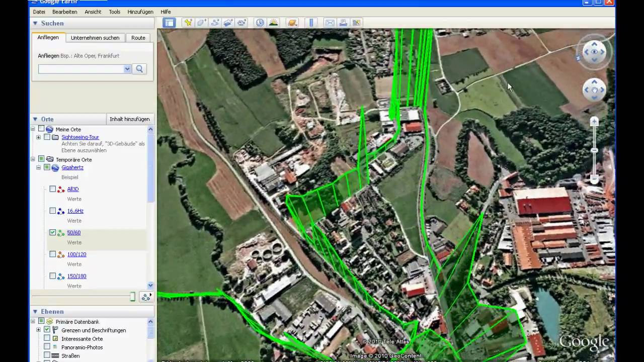Viewport: 644px width, 362px height.
Task: Click the Orte panel scroll down arrow
Action: (x=150, y=285)
